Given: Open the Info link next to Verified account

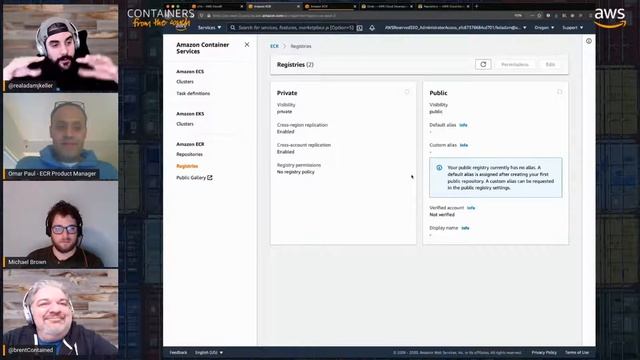Looking at the screenshot, I should [x=471, y=208].
